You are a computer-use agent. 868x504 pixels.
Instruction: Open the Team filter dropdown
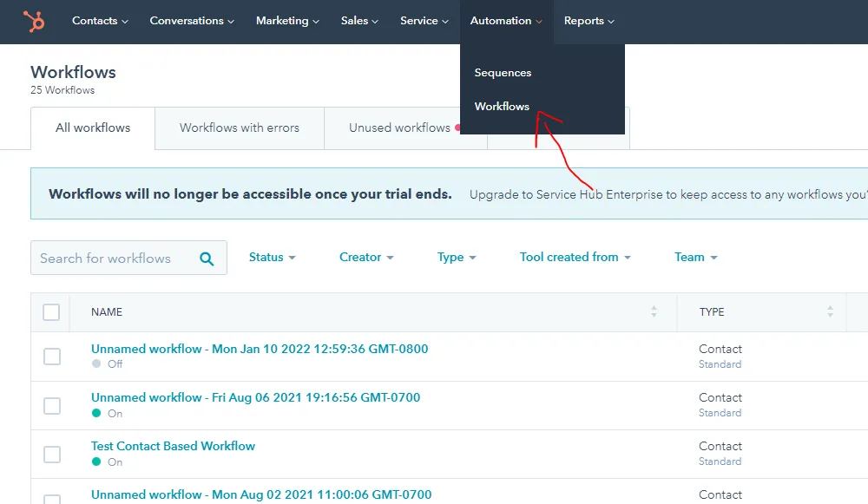click(x=695, y=258)
